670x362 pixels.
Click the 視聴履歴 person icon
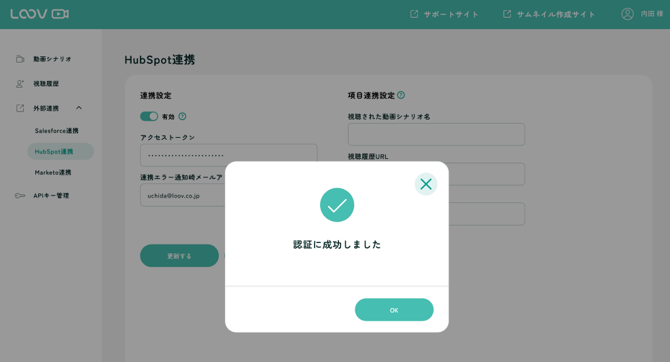(20, 84)
